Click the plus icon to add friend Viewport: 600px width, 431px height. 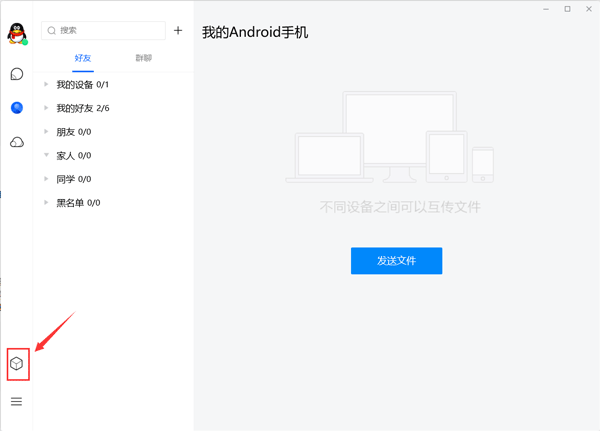point(178,31)
